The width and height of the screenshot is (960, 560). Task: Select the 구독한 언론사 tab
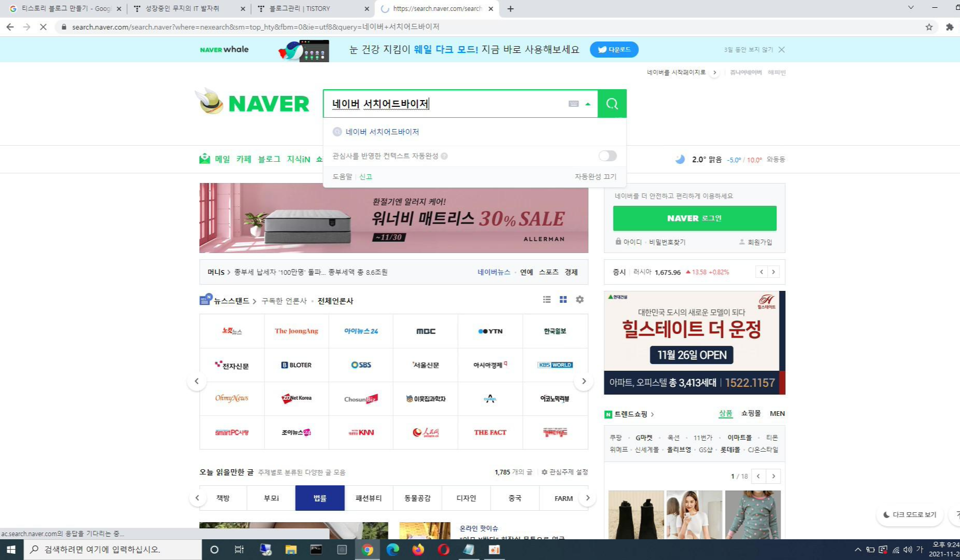tap(284, 301)
